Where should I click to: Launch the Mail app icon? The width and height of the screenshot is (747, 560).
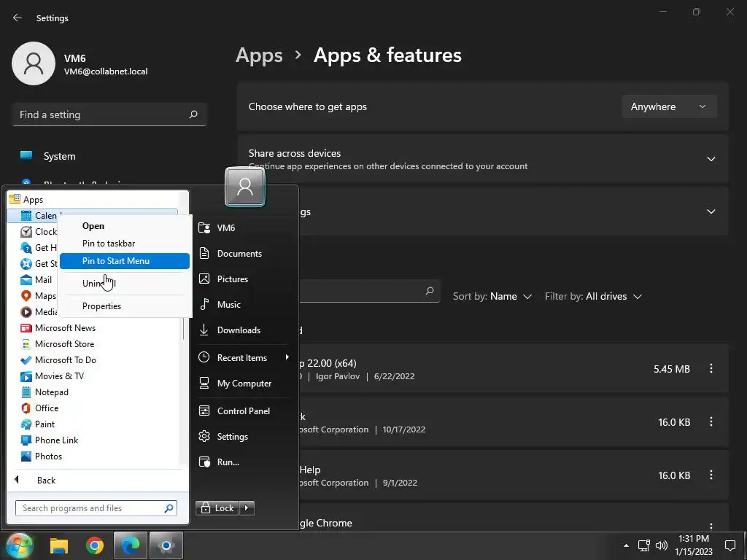point(26,280)
